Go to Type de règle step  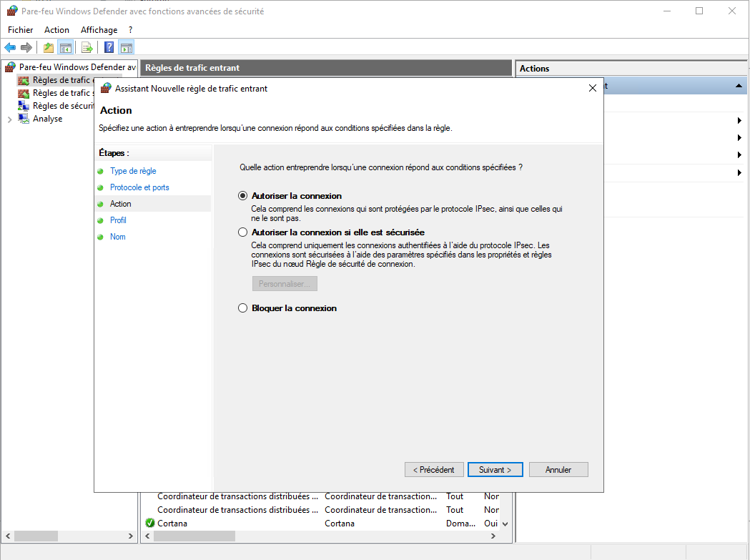pos(133,171)
